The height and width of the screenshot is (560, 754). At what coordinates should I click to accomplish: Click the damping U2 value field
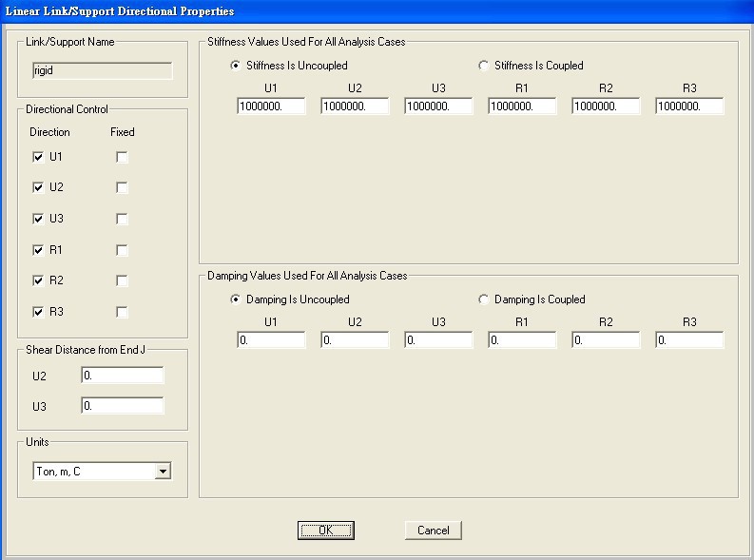[x=355, y=340]
